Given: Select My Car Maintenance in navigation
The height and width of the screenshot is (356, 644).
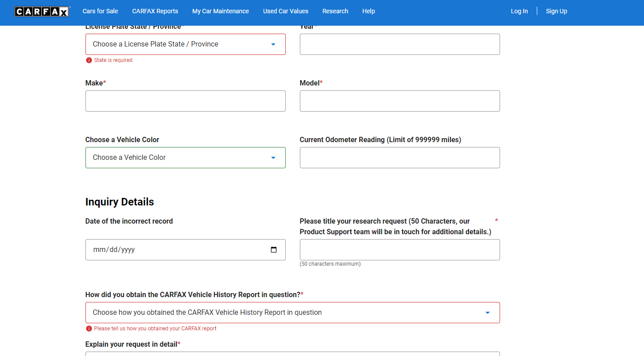Looking at the screenshot, I should (x=221, y=11).
